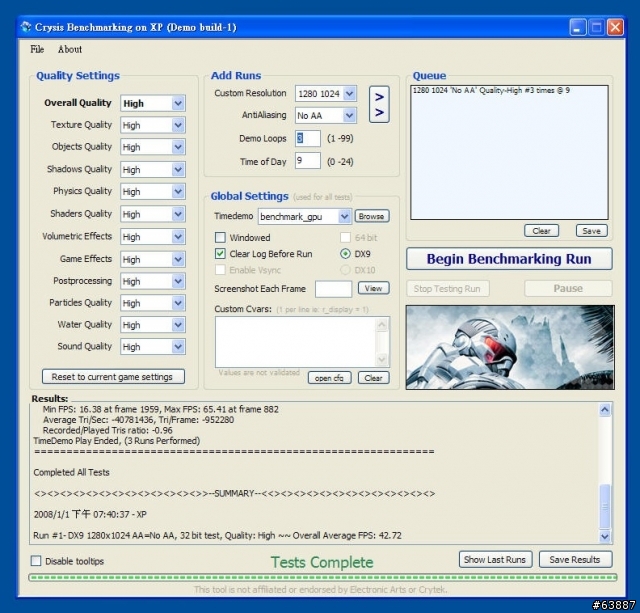This screenshot has width=640, height=613.
Task: Expand Postprocessing dropdown
Action: pyautogui.click(x=178, y=281)
